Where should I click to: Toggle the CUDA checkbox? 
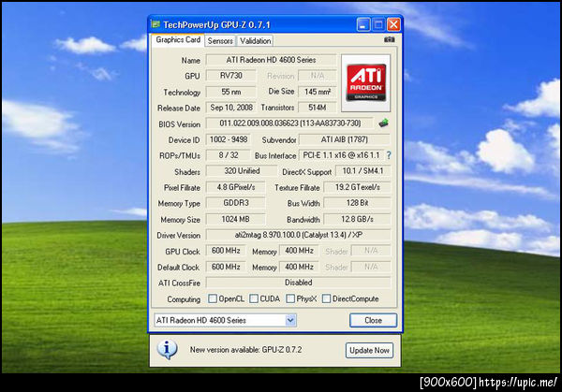pos(254,298)
